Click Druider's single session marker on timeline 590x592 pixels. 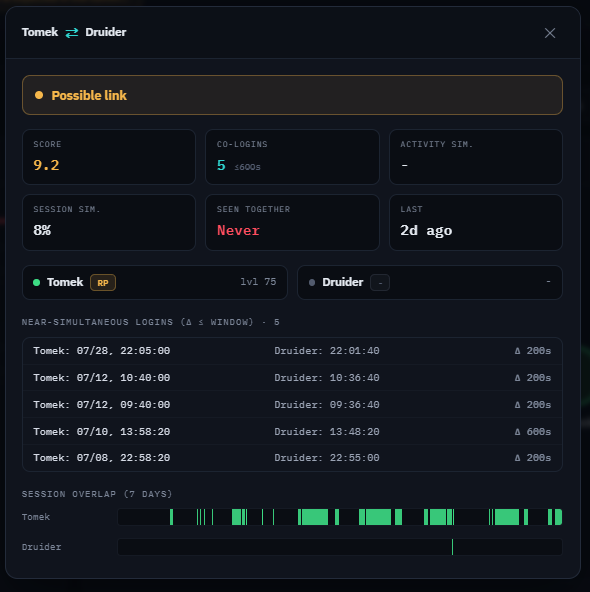(452, 547)
